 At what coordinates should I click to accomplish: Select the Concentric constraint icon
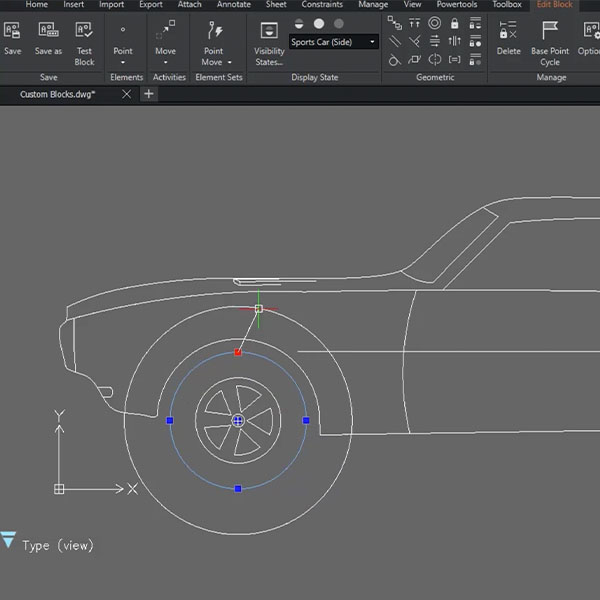point(434,23)
